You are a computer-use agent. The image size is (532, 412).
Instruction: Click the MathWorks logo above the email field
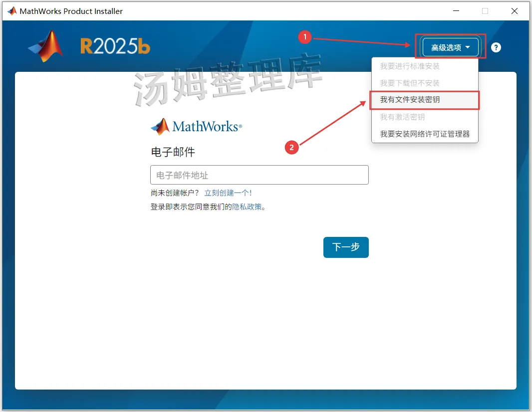coord(197,127)
